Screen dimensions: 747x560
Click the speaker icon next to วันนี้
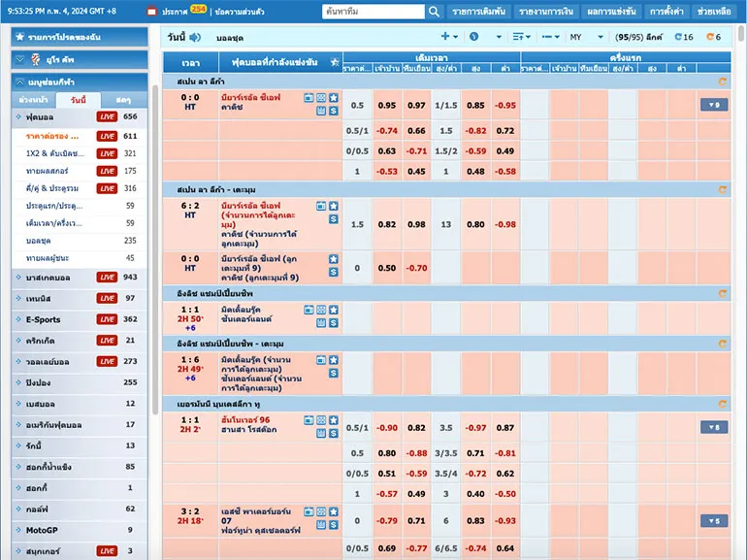[x=195, y=37]
